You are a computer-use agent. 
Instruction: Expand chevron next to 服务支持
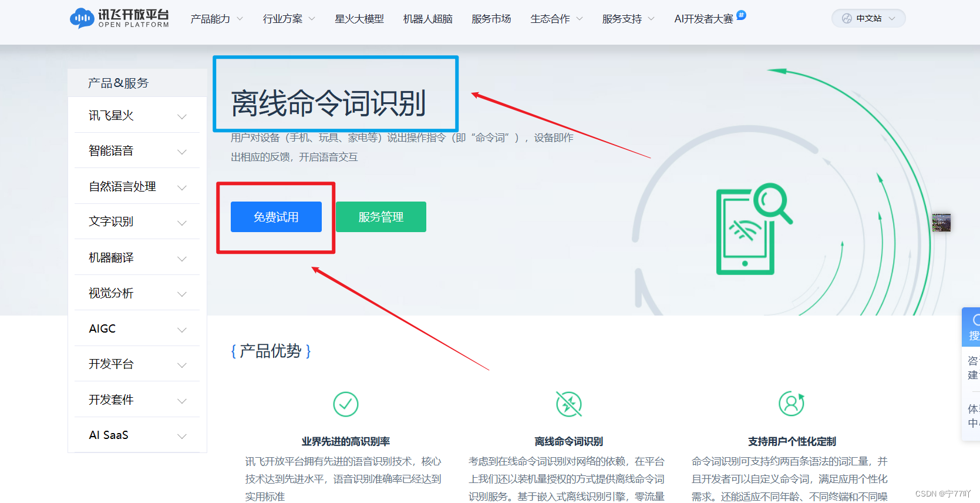click(651, 19)
